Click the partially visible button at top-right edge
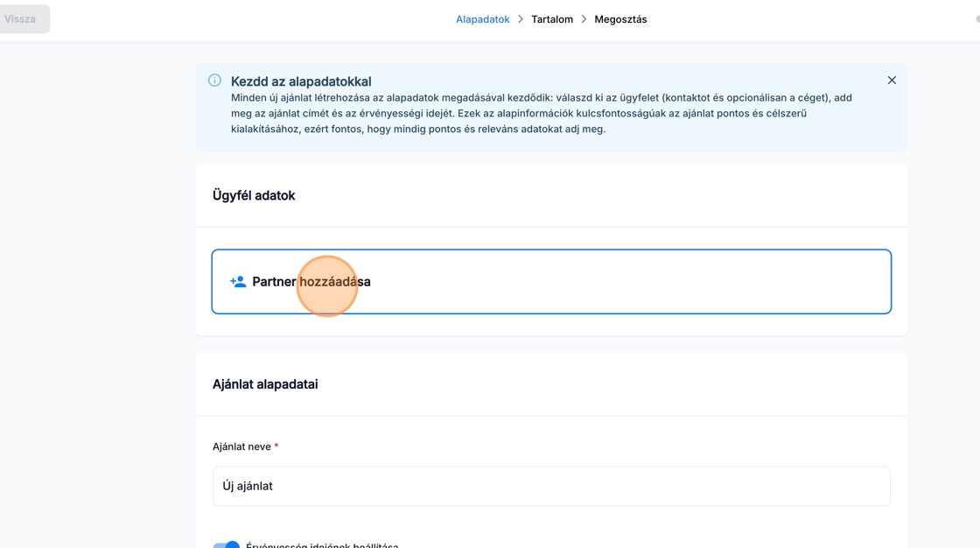Viewport: 980px width, 548px height. click(976, 19)
